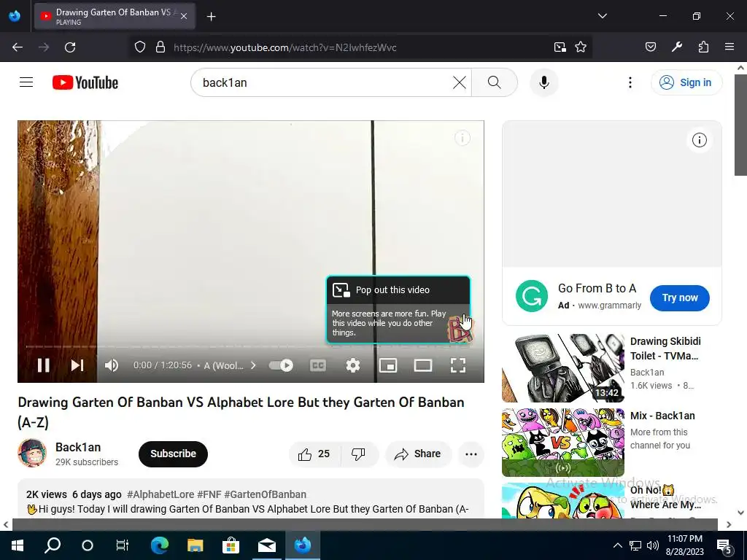Launch Microsoft Edge from taskbar
The image size is (747, 560).
160,545
